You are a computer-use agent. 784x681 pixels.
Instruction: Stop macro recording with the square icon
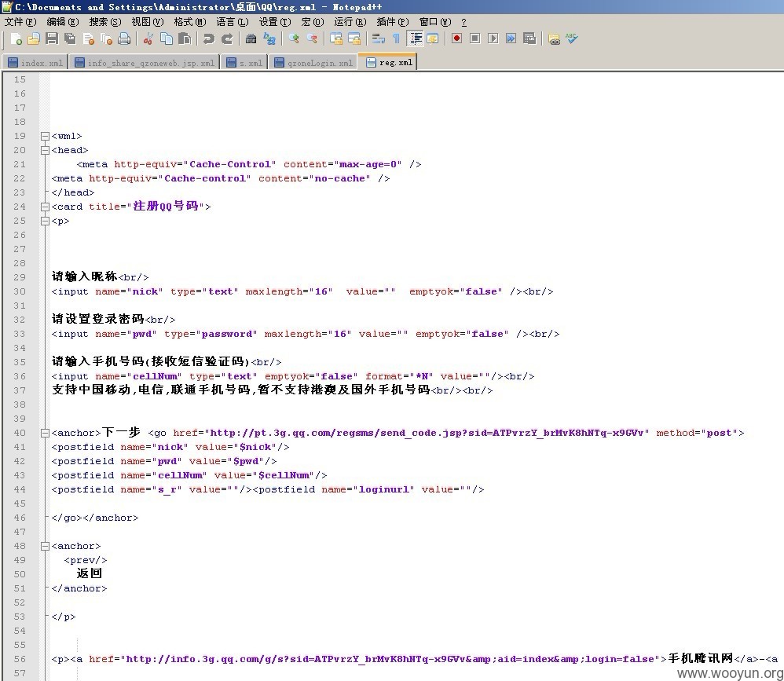point(475,39)
